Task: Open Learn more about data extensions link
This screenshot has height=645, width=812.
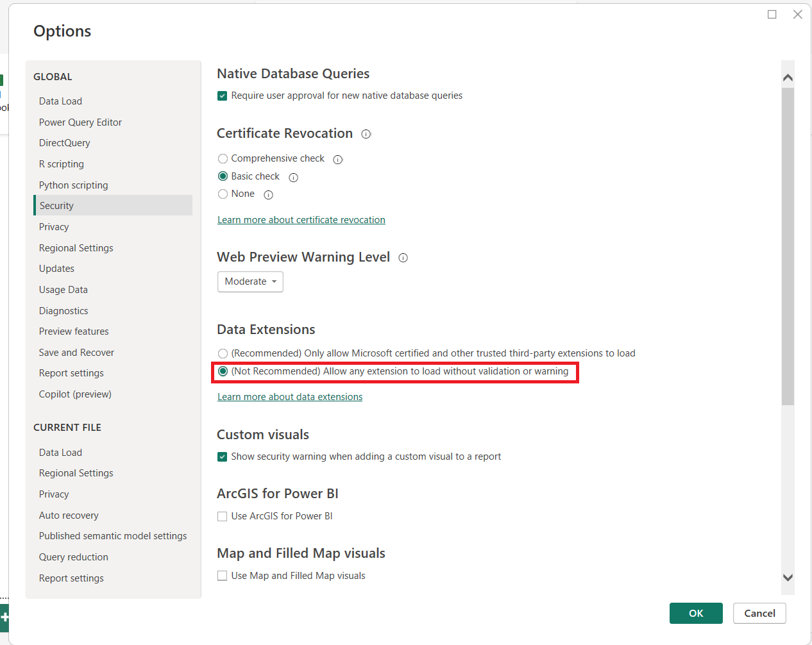Action: [x=290, y=397]
